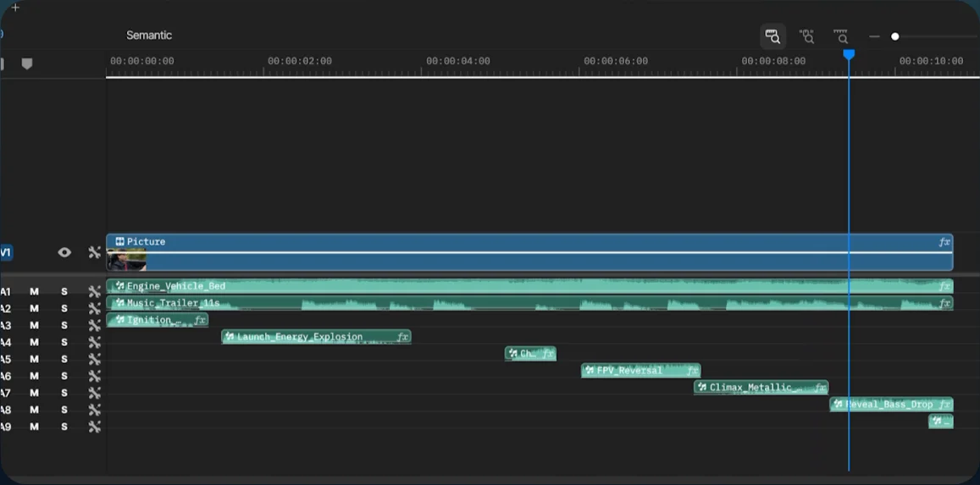Mute track A6

click(35, 377)
